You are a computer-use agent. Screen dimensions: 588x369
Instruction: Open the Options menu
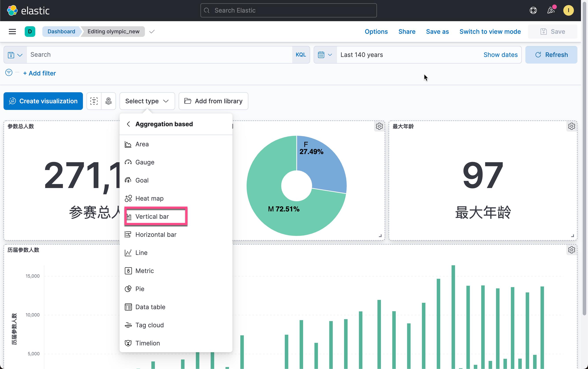click(x=376, y=32)
